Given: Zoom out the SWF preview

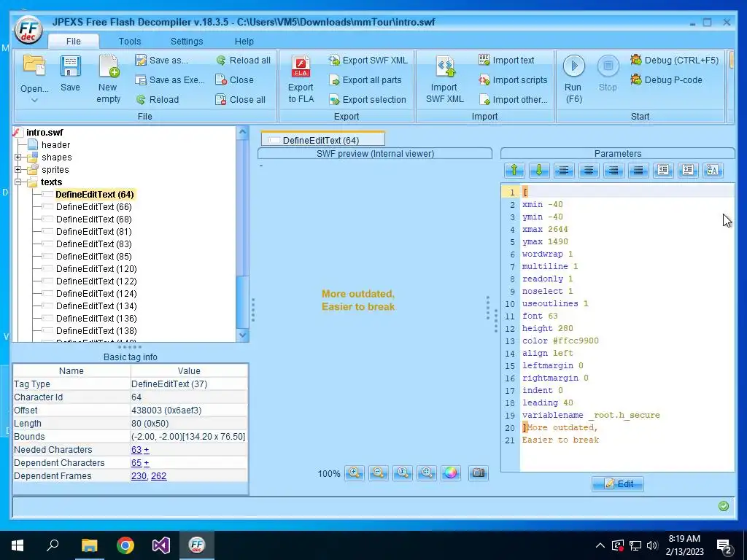Looking at the screenshot, I should (379, 472).
